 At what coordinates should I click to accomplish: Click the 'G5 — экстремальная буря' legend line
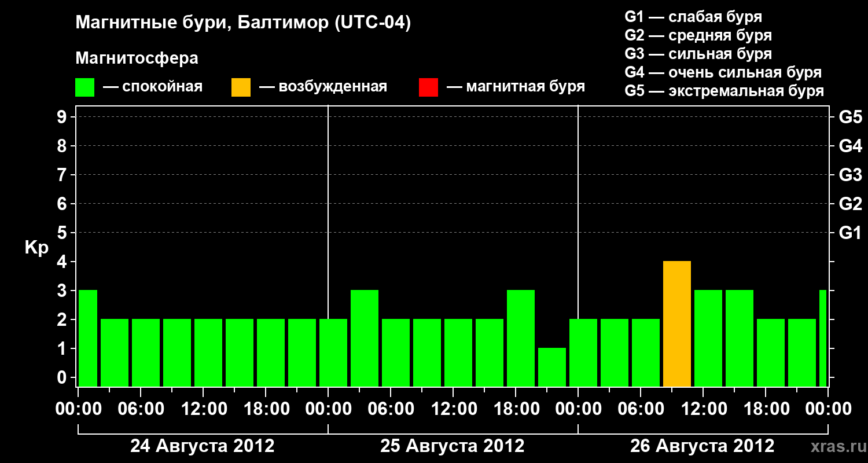[x=724, y=91]
